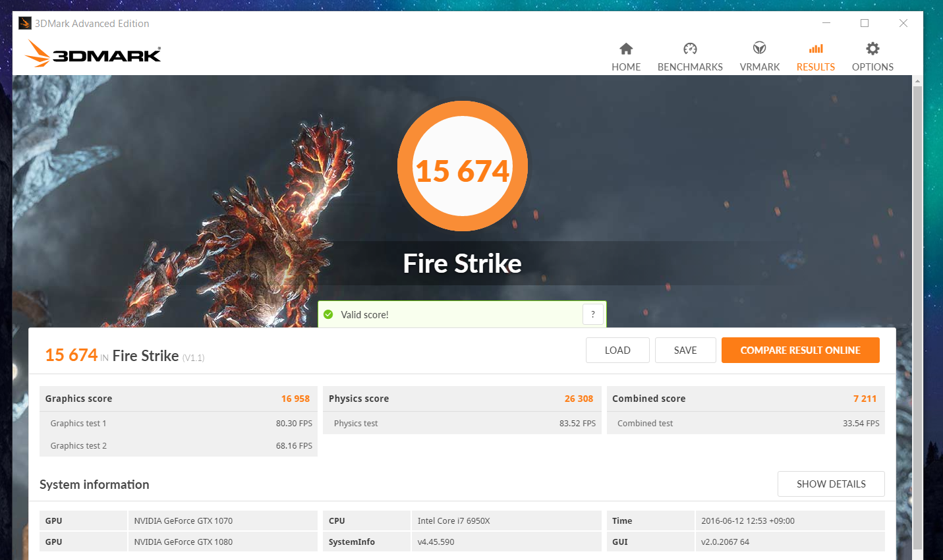Click the SHOW DETAILS button
Viewport: 943px width, 560px height.
(x=831, y=484)
